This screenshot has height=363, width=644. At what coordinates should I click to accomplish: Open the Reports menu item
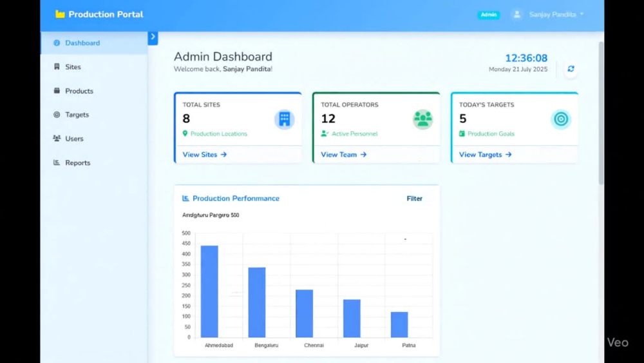(95, 162)
